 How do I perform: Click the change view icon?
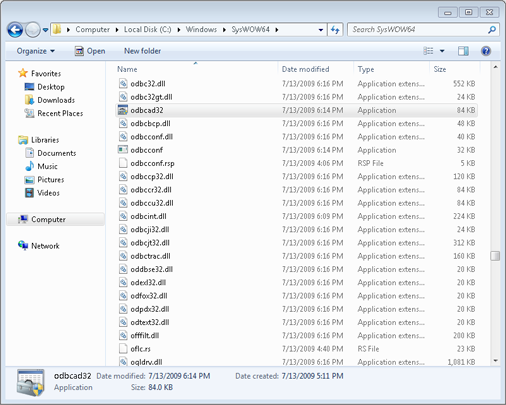(x=428, y=51)
